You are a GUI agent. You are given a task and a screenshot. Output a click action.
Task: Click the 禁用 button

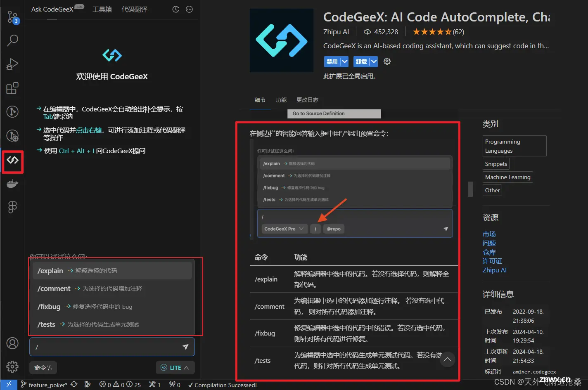332,61
